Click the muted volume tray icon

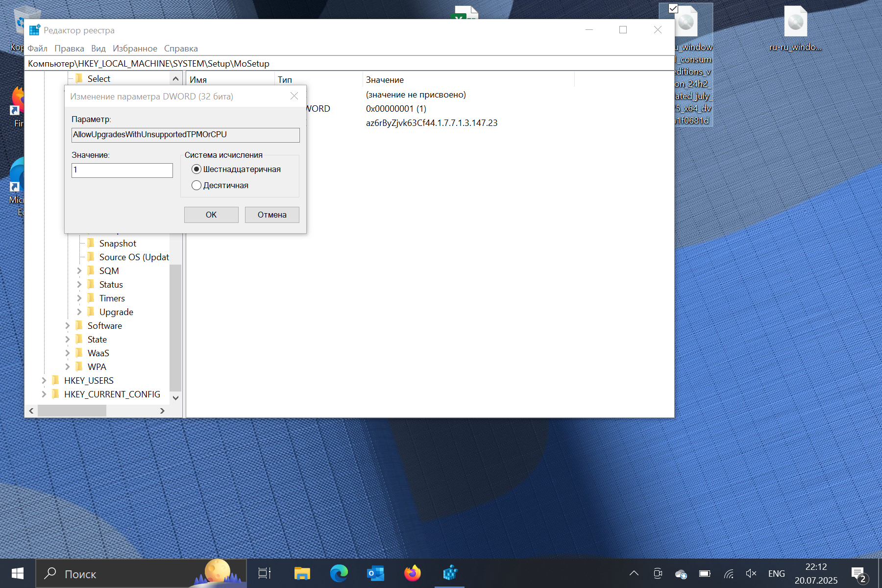pyautogui.click(x=751, y=573)
